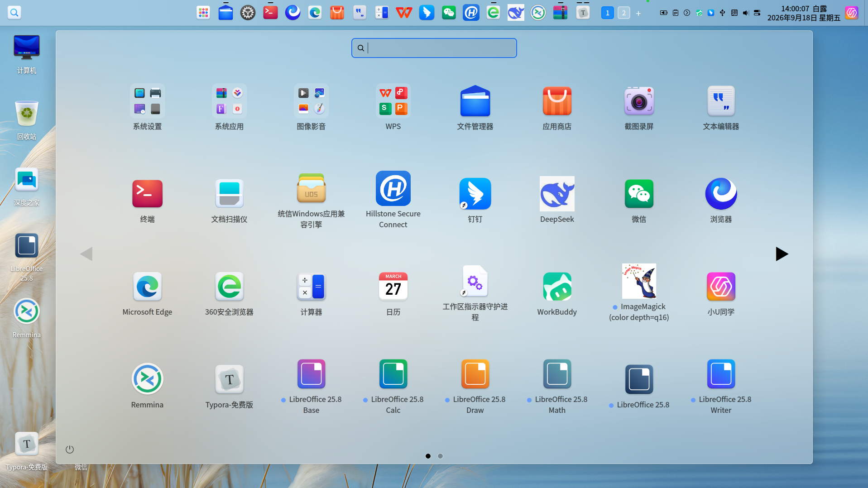868x488 pixels.
Task: Open the volume control in system tray
Action: click(746, 13)
